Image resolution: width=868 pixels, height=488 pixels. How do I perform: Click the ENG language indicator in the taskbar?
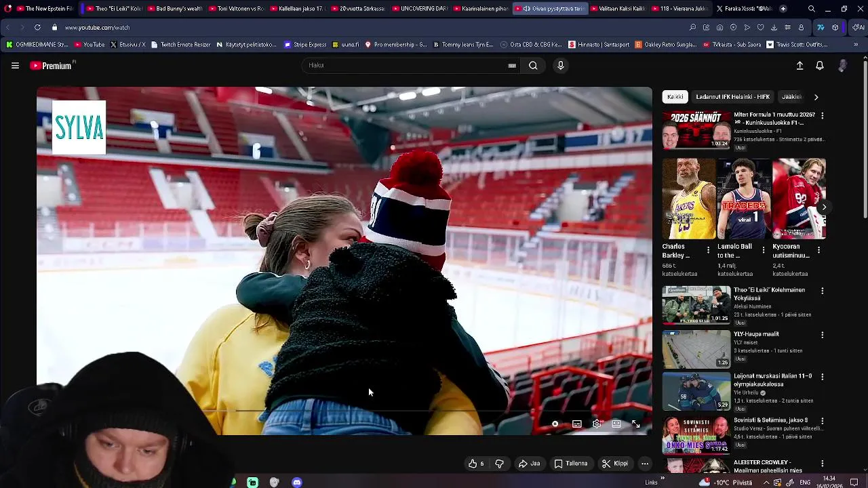[805, 483]
